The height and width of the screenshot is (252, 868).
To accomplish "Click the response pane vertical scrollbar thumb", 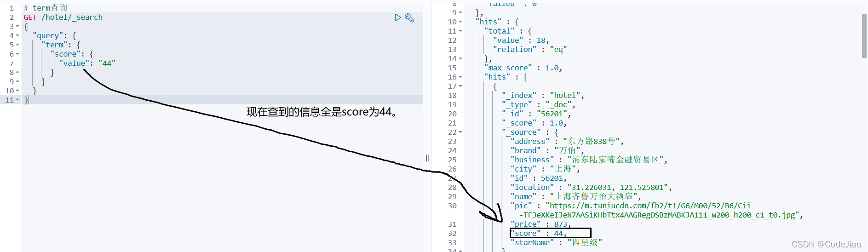I will (x=864, y=36).
